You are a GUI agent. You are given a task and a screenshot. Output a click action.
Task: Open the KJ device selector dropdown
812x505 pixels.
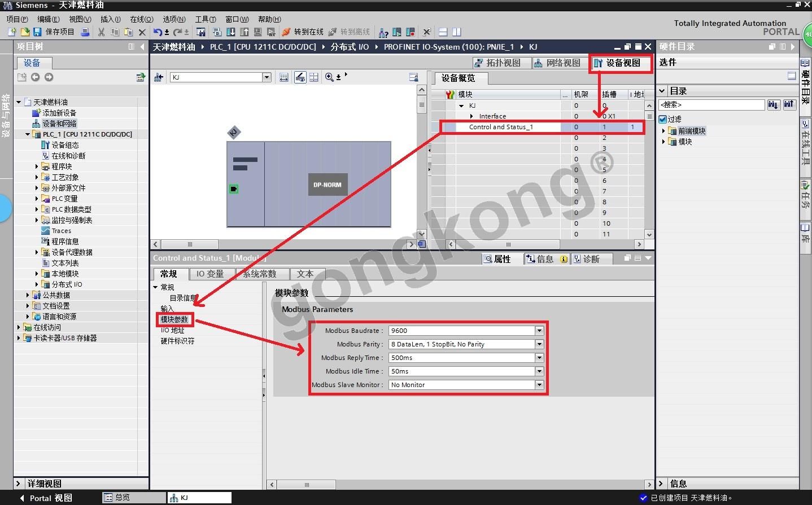267,77
